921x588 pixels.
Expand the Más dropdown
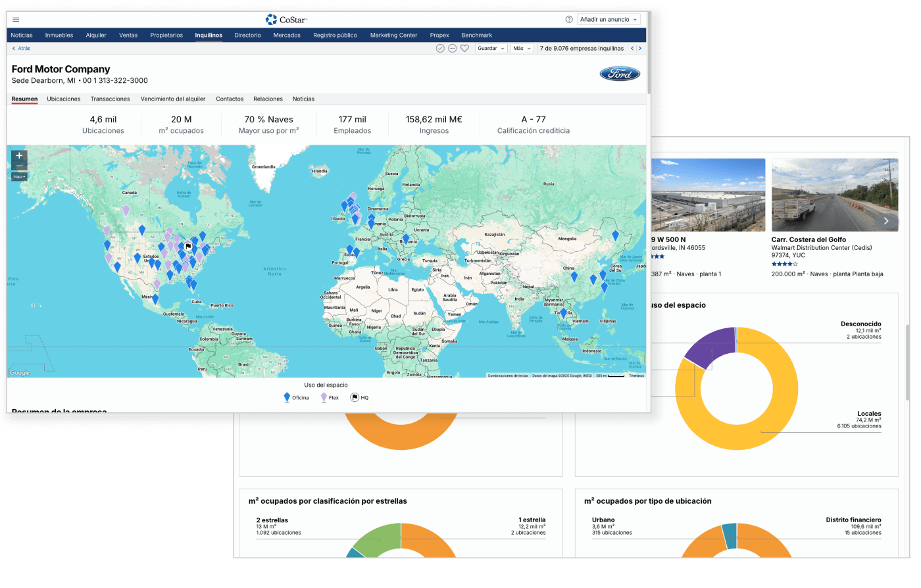tap(522, 49)
